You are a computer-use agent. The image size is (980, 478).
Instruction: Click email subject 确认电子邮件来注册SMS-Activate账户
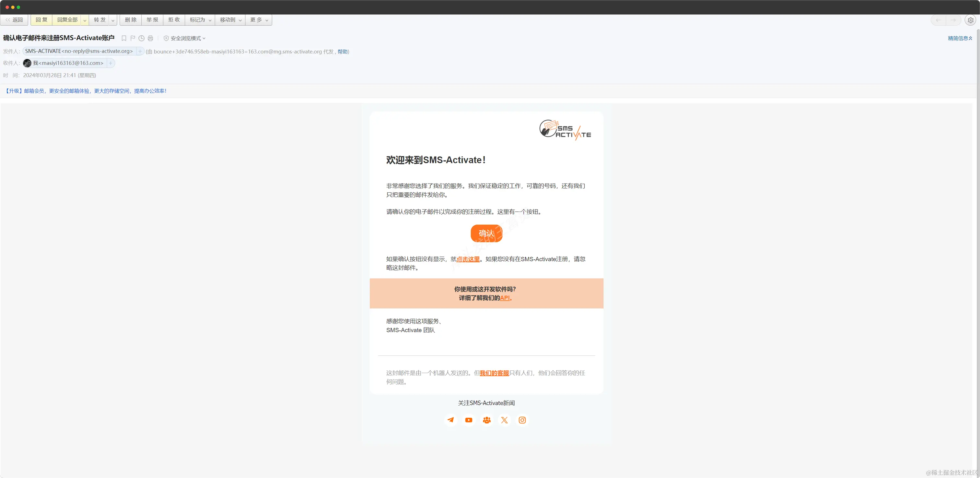(59, 38)
